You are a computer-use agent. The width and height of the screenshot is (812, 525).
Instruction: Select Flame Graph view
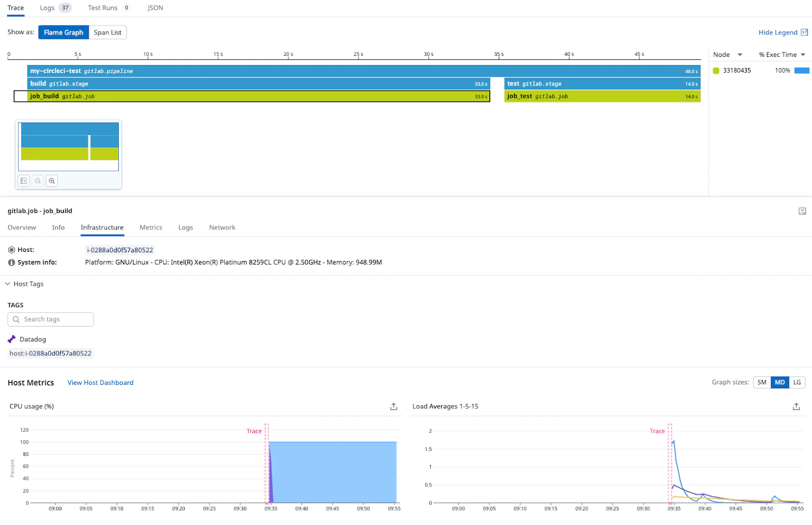point(63,32)
